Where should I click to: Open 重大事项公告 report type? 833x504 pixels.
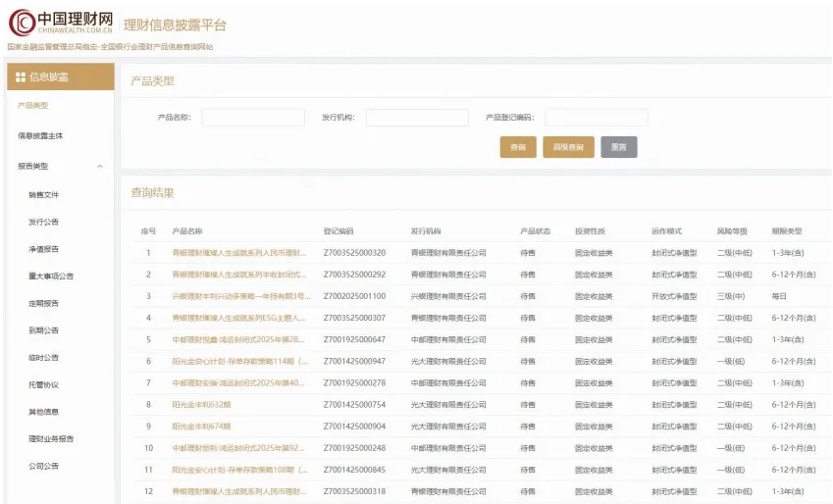pyautogui.click(x=51, y=276)
